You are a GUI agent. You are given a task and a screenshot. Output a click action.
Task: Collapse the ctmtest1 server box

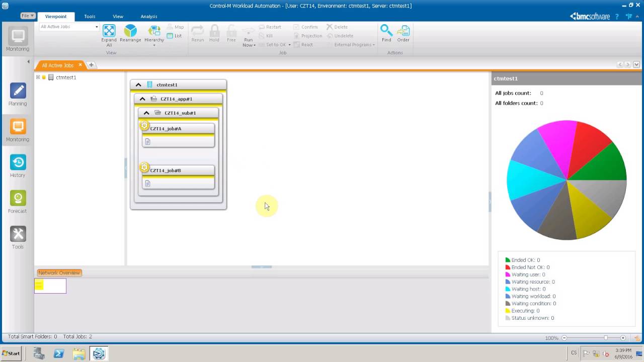click(x=138, y=85)
